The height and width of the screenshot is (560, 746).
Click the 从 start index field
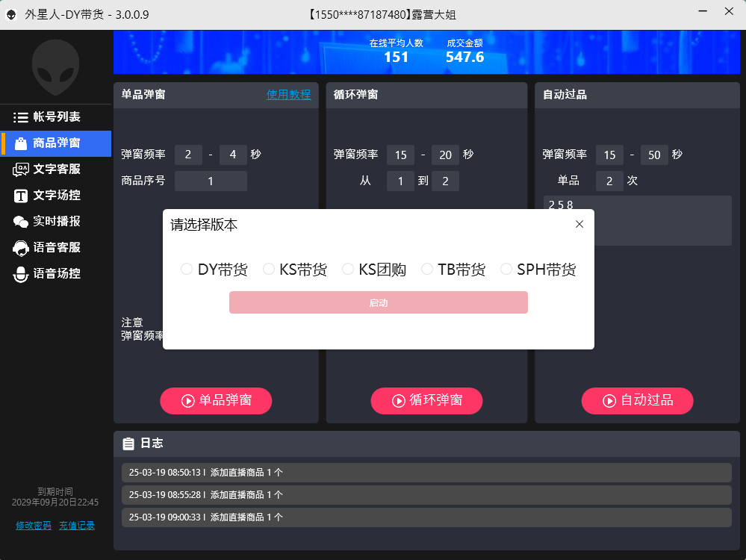pos(400,181)
